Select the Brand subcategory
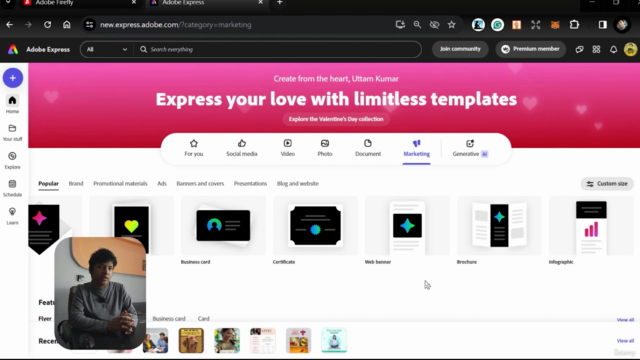The image size is (640, 360). 76,184
